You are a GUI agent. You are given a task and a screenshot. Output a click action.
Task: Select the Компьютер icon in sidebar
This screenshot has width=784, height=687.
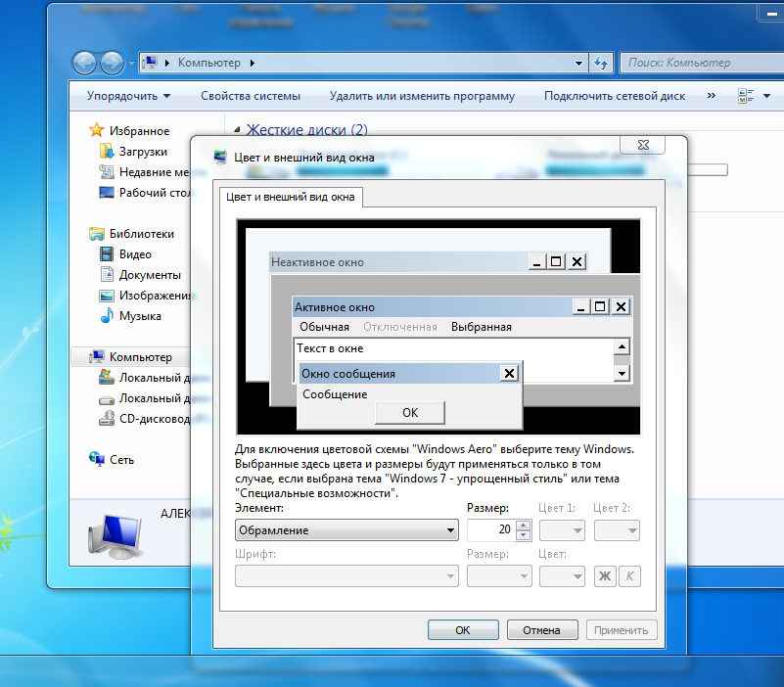[97, 356]
